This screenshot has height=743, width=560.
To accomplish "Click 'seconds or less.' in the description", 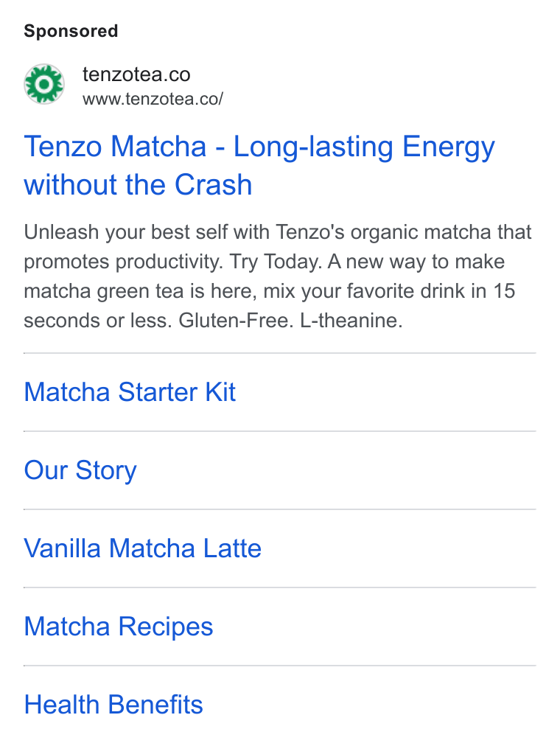I will [x=98, y=321].
